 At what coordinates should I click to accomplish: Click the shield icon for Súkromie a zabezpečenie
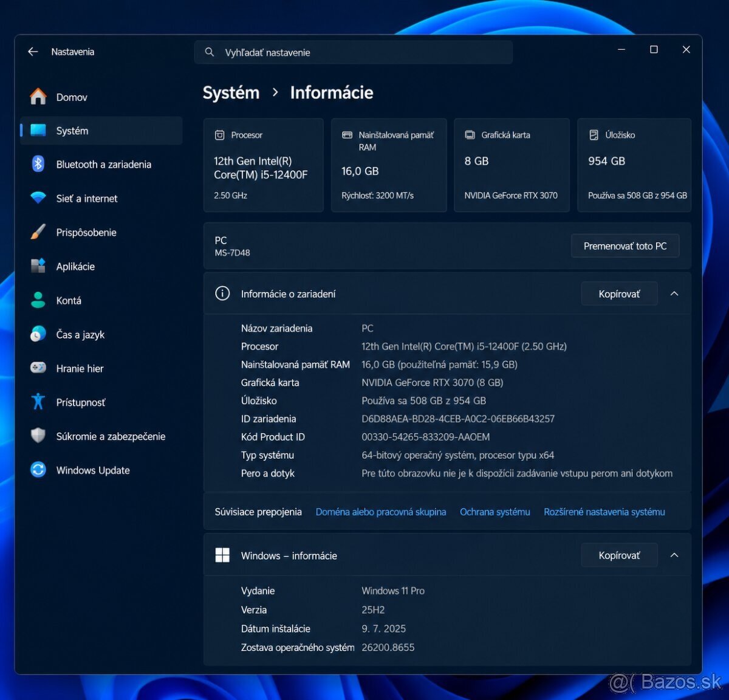(38, 436)
